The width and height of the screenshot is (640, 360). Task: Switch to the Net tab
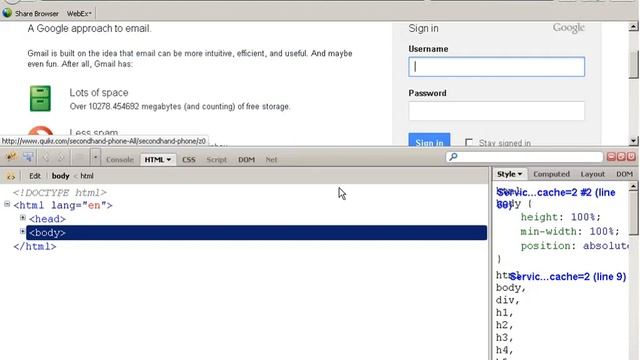pyautogui.click(x=271, y=160)
